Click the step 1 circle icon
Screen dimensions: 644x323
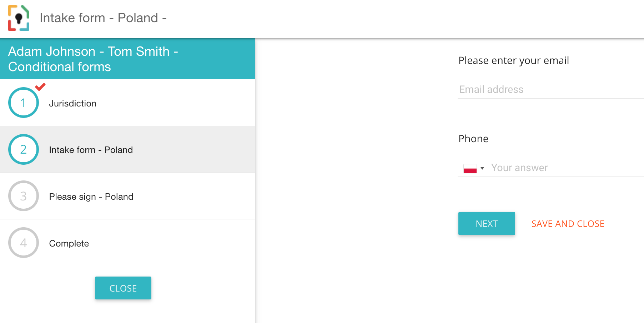[24, 103]
